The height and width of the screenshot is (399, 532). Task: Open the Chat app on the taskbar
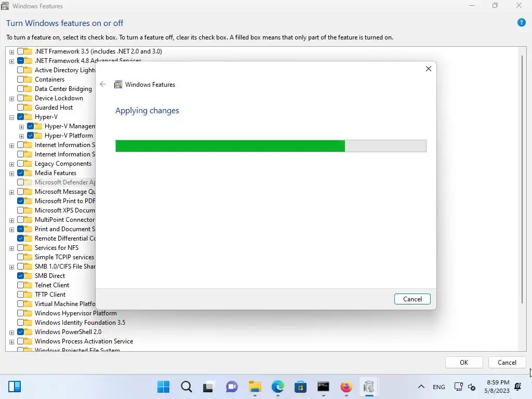[232, 387]
